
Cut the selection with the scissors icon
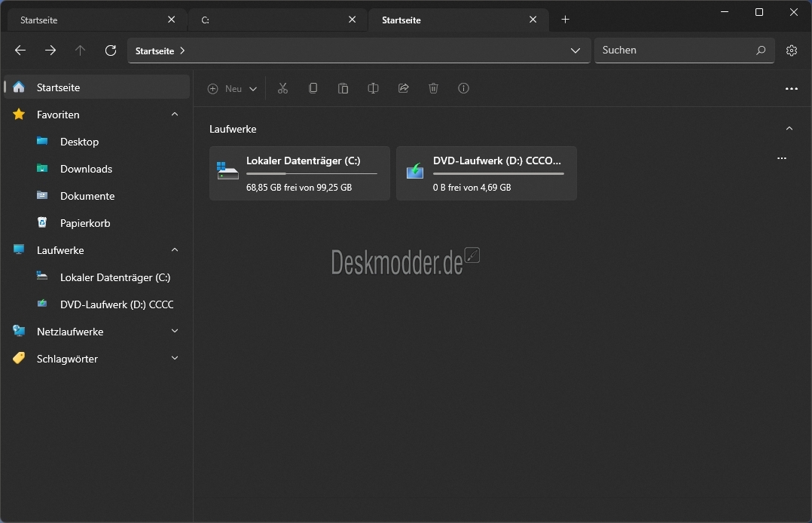282,88
